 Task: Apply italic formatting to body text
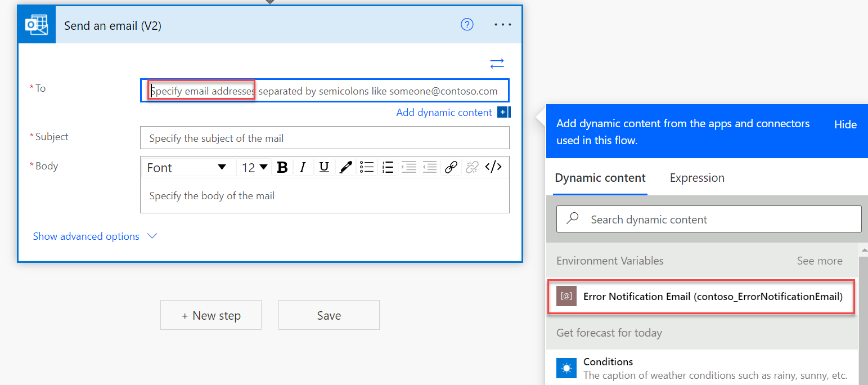[x=303, y=167]
